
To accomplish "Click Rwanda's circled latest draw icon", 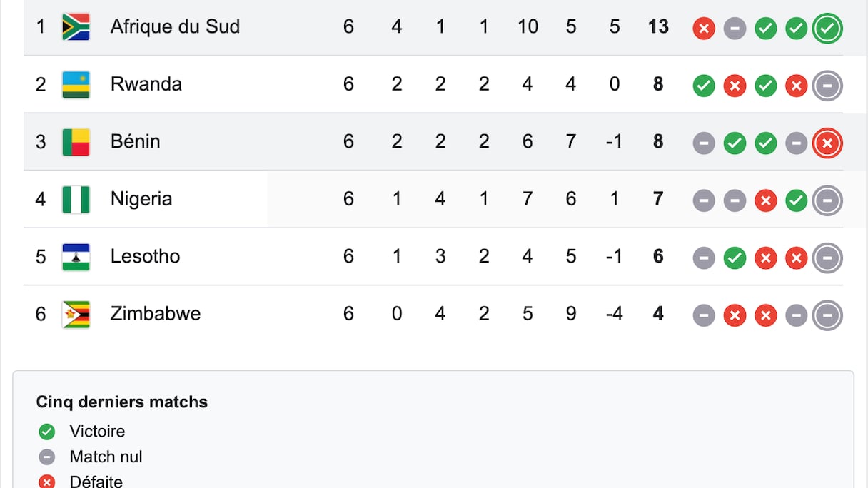I will [827, 86].
